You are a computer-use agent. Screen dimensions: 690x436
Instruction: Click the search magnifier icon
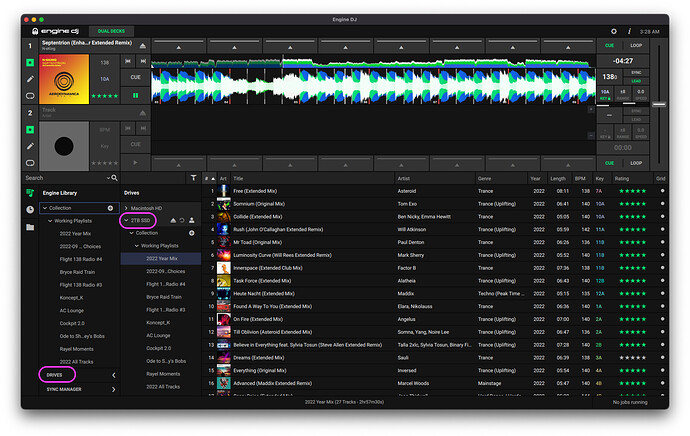[114, 178]
